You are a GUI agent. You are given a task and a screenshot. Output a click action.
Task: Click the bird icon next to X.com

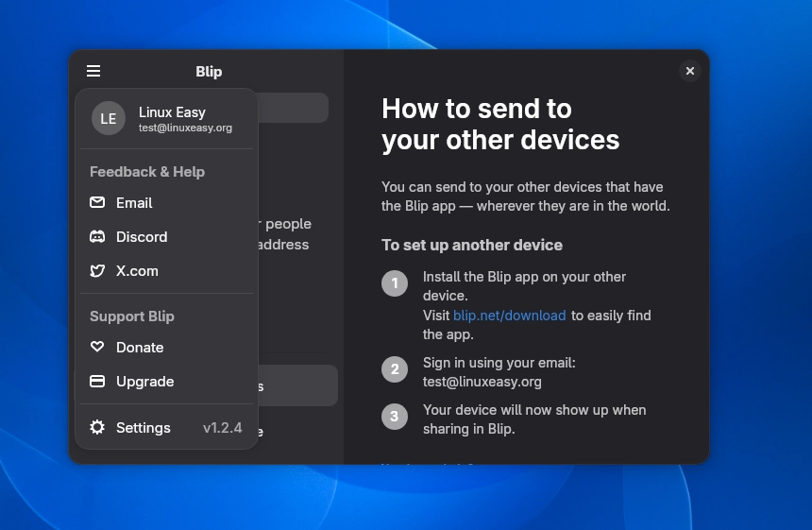(97, 270)
